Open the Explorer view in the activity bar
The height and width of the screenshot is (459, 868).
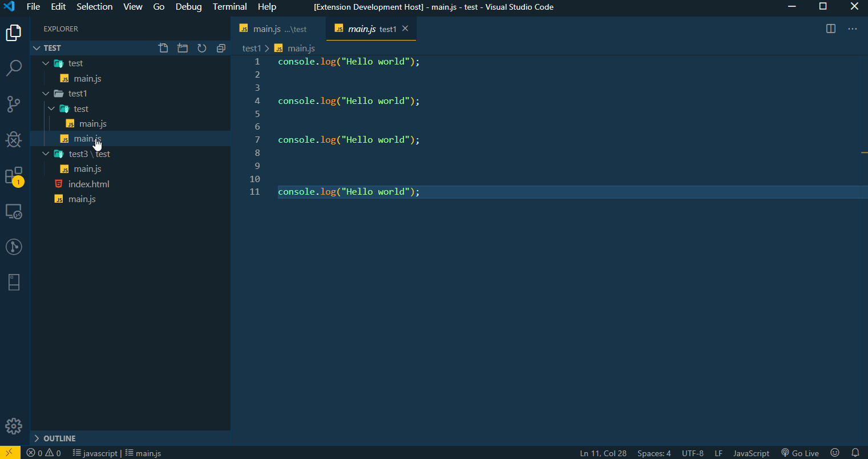click(x=14, y=33)
